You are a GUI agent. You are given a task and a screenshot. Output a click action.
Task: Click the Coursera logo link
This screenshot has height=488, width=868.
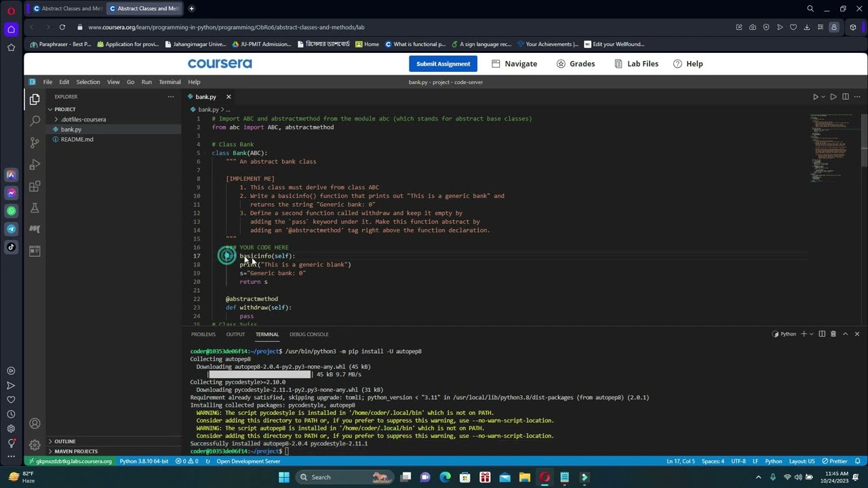[220, 64]
